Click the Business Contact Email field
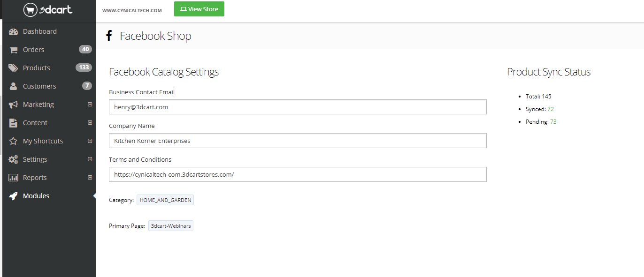 point(298,107)
